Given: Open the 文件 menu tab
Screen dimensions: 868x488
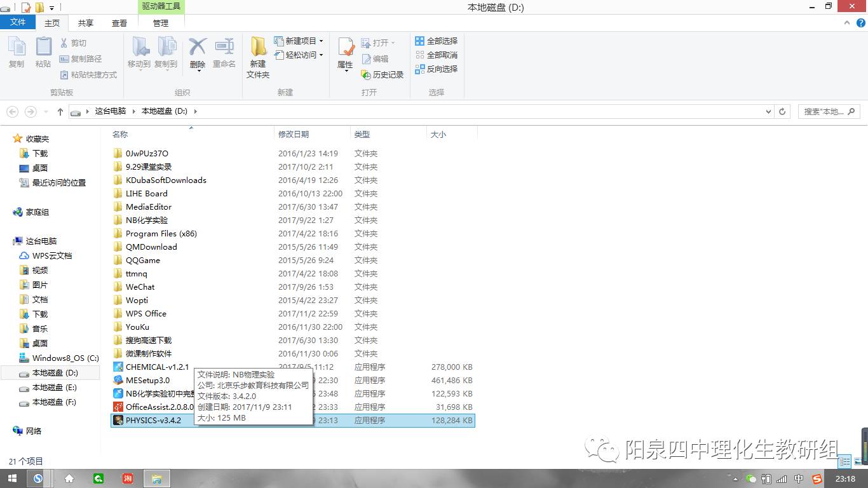Looking at the screenshot, I should 18,22.
